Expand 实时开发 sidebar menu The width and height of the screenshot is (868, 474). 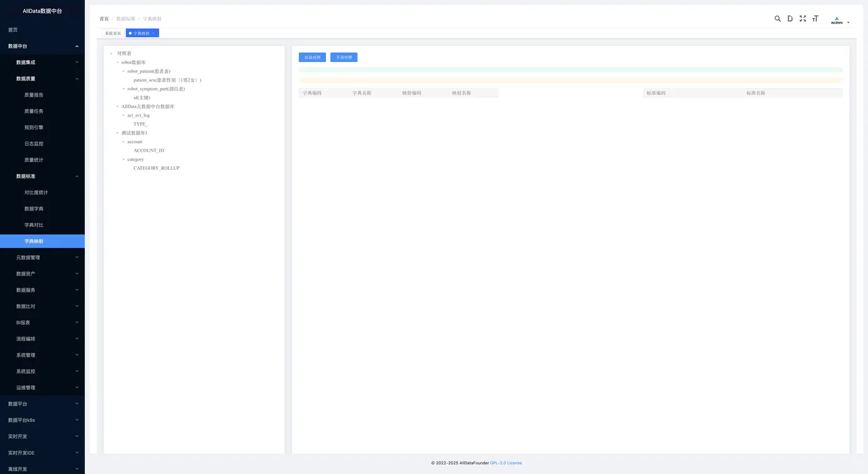click(42, 436)
